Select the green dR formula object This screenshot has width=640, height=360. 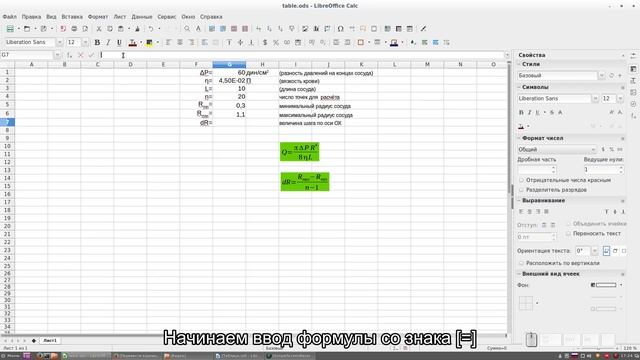(x=305, y=182)
